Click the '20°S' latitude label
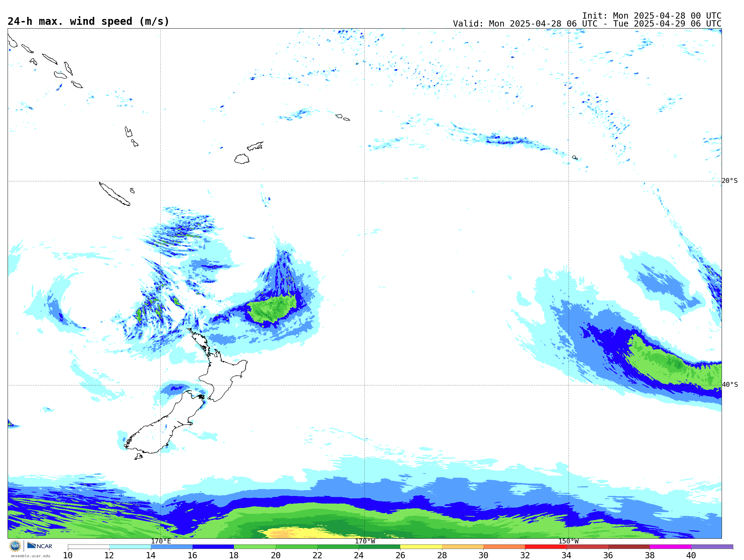This screenshot has width=744, height=560. [730, 181]
